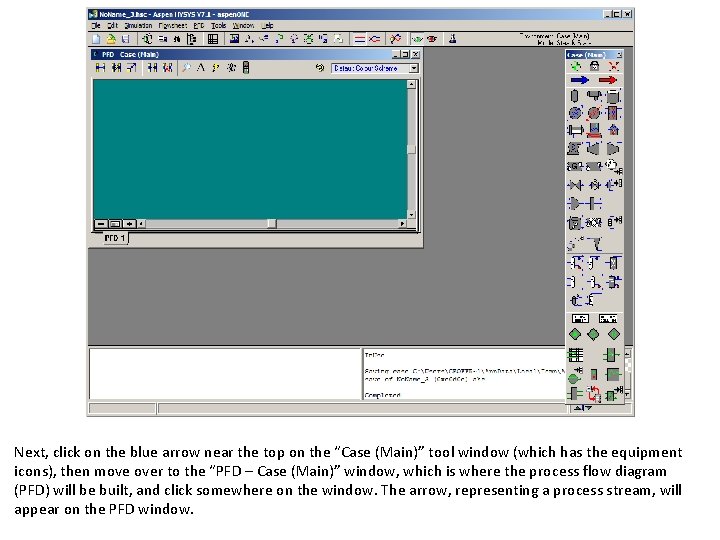The image size is (720, 540).
Task: Open the Workbook grid icon in the main toolbar
Action: (213, 39)
